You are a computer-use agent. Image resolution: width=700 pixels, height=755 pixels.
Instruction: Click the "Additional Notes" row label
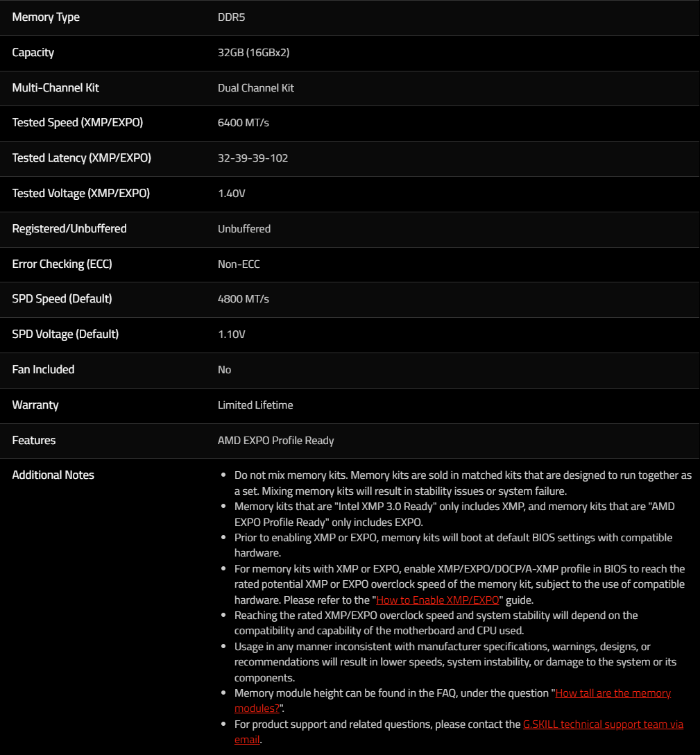[53, 475]
